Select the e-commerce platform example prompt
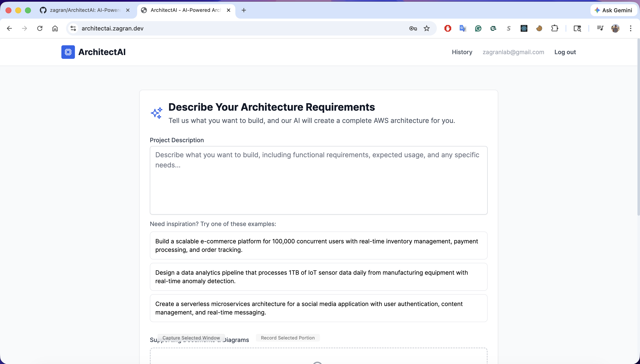The height and width of the screenshot is (364, 640). (x=319, y=245)
